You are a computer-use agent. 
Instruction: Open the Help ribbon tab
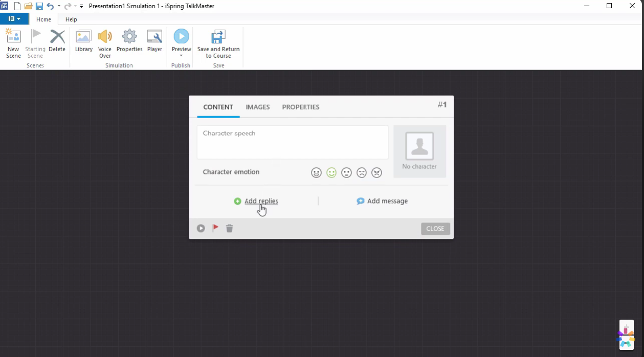pyautogui.click(x=71, y=19)
